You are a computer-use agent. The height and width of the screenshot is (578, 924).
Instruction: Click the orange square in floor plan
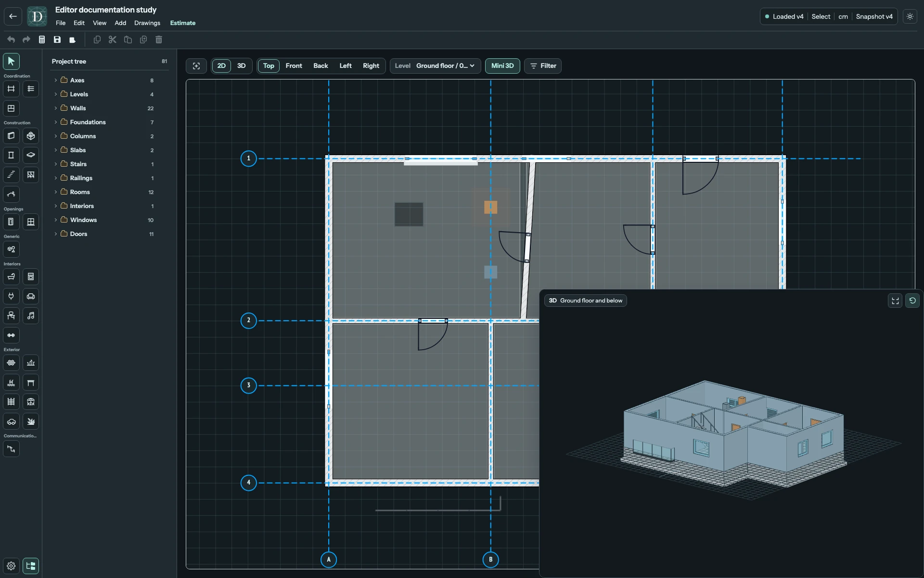tap(490, 207)
